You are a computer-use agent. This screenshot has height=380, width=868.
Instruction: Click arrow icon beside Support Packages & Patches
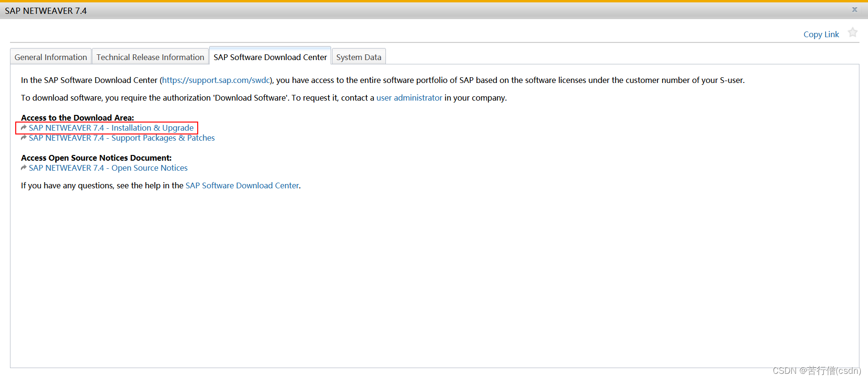tap(24, 138)
